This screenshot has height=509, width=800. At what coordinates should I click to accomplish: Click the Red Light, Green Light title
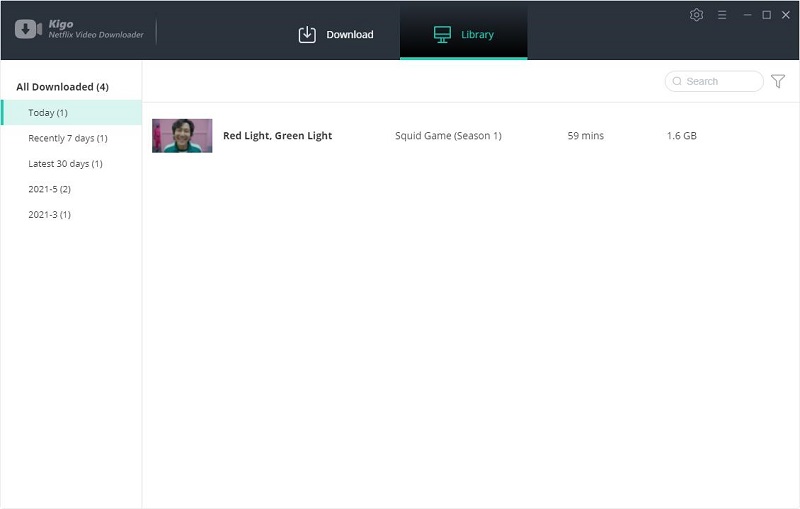coord(278,136)
